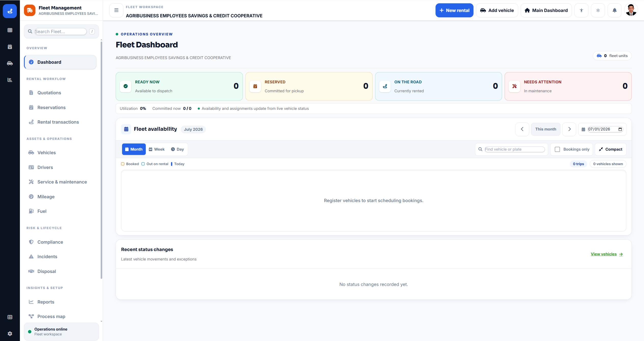Screen dimensions: 644x341
Task: Click the On The Road rental icon
Action: [x=385, y=86]
